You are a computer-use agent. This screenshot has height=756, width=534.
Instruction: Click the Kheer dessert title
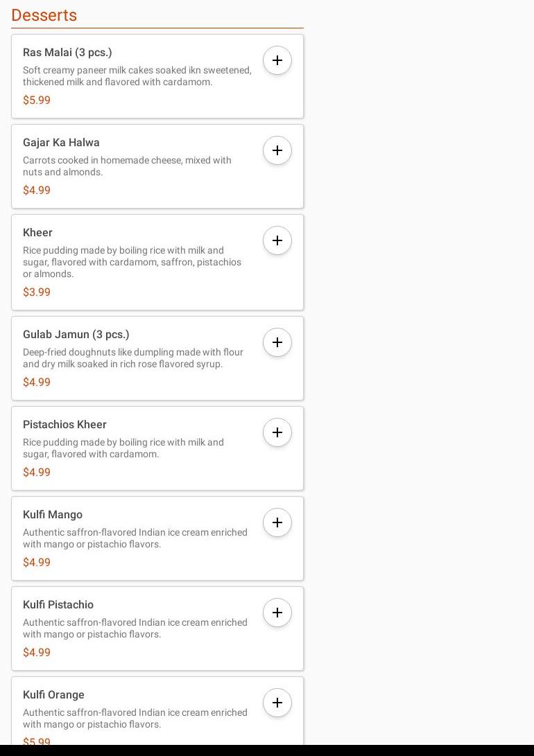click(x=37, y=233)
